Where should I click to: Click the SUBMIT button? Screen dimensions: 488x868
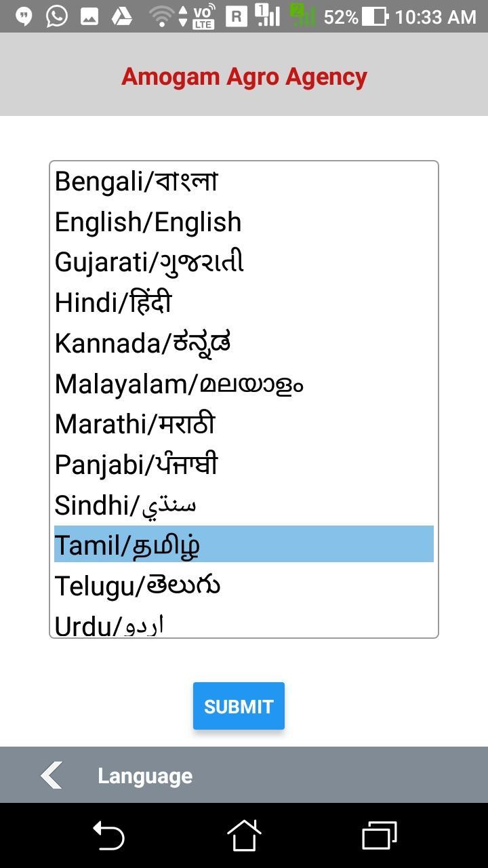239,706
